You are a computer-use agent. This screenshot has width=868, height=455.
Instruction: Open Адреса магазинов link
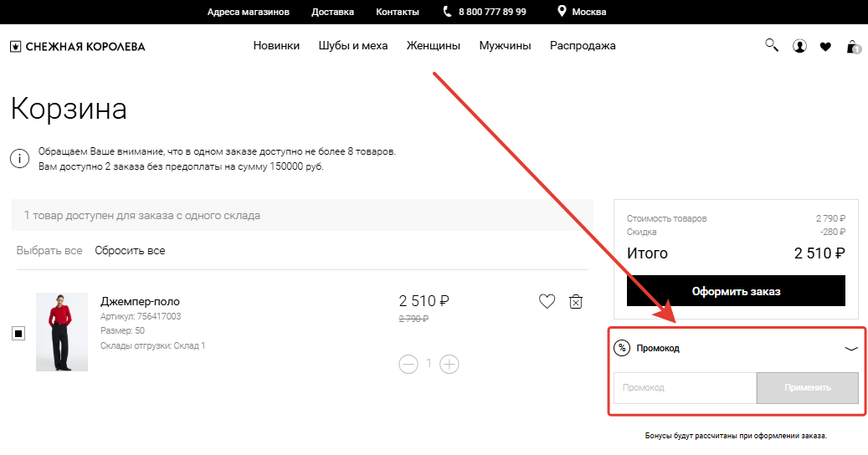pyautogui.click(x=248, y=12)
